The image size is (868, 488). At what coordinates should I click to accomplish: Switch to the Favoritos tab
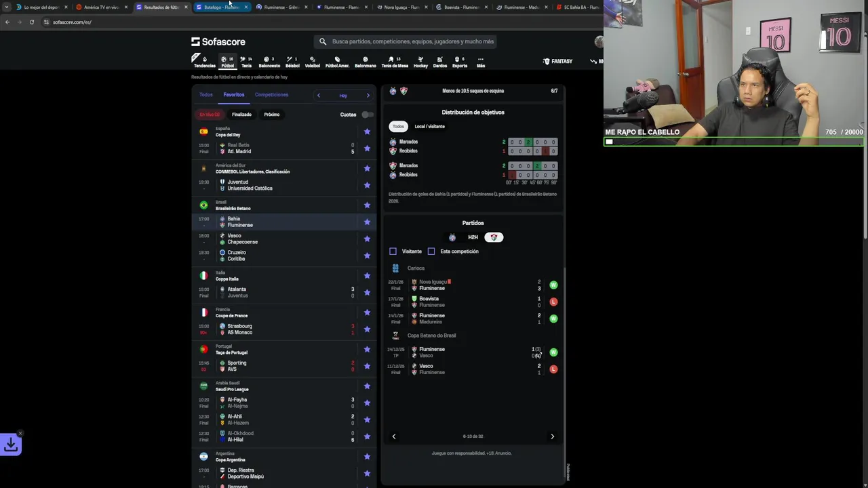(234, 95)
